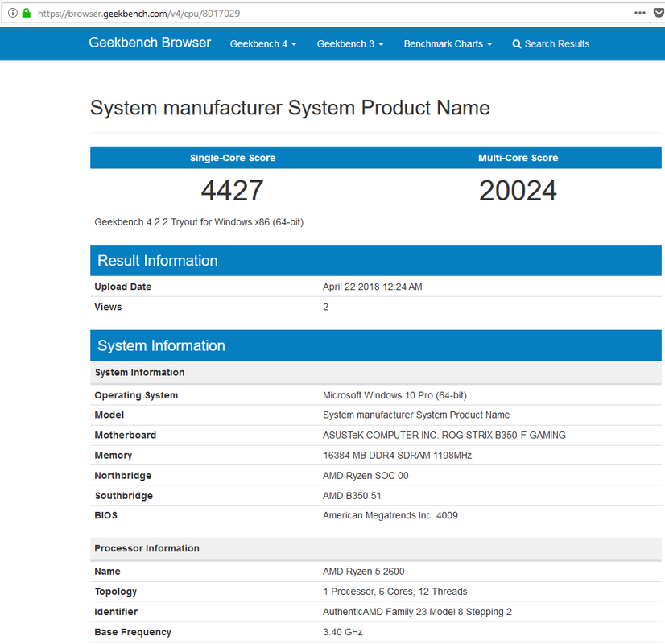The image size is (665, 644).
Task: Click the Result Information section header
Action: coord(376,260)
